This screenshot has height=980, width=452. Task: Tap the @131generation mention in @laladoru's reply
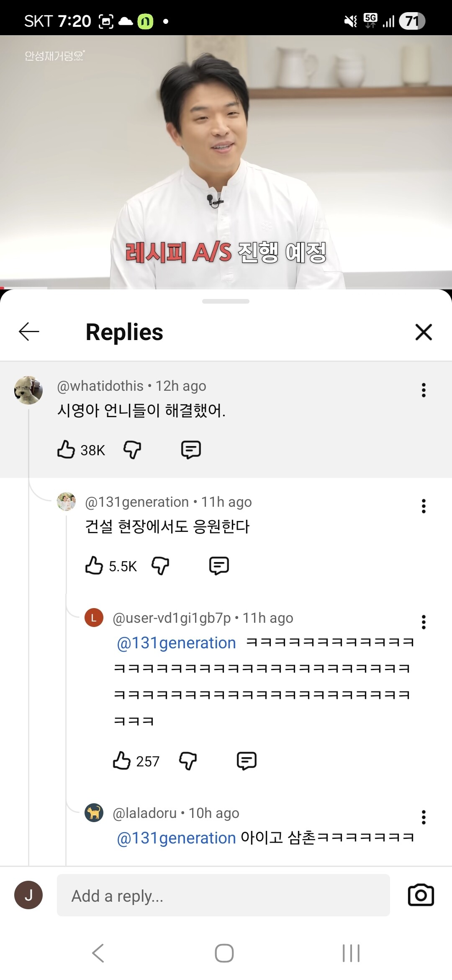[176, 838]
